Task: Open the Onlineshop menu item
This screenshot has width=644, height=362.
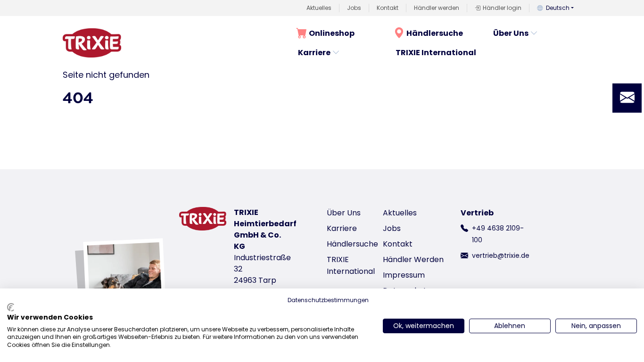Action: click(x=331, y=33)
